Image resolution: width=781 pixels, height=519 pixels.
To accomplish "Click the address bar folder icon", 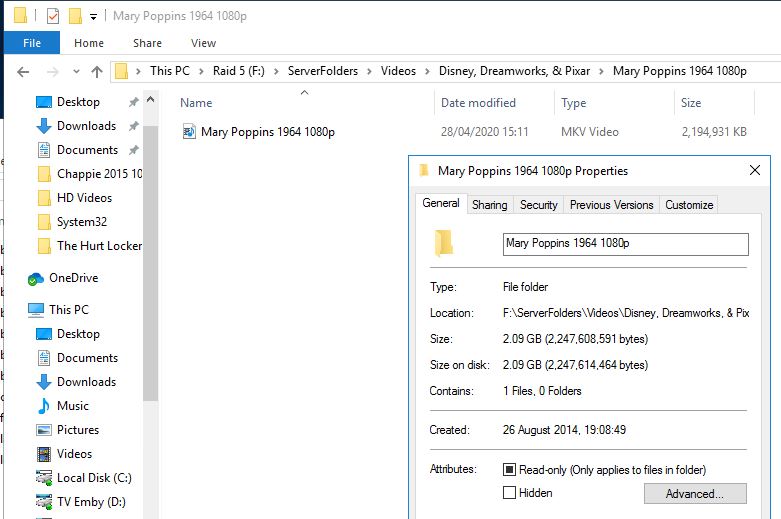I will pyautogui.click(x=122, y=71).
